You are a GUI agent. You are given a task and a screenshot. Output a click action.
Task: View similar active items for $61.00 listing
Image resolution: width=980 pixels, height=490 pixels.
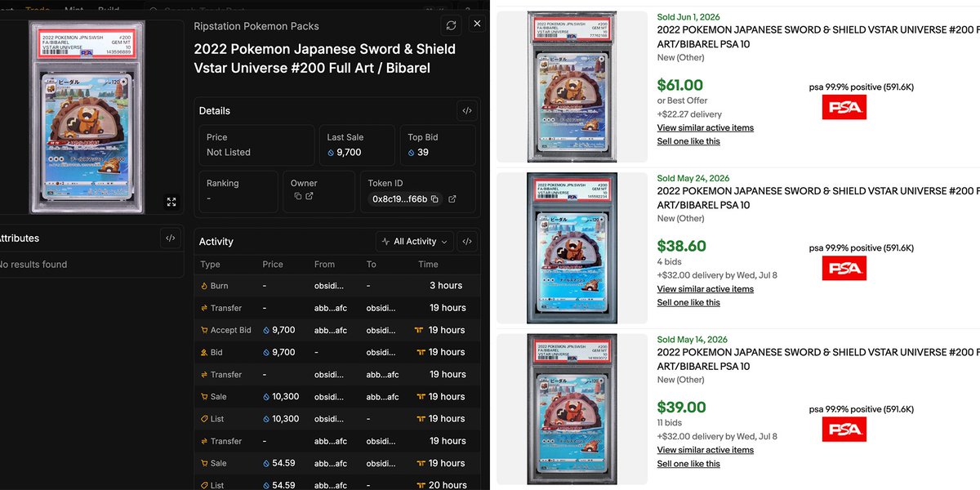(706, 127)
